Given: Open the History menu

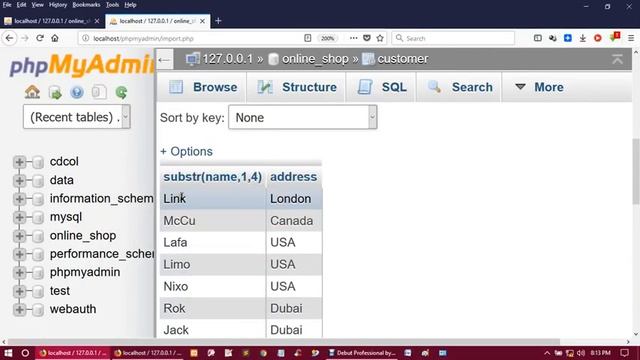Looking at the screenshot, I should click(x=58, y=5).
